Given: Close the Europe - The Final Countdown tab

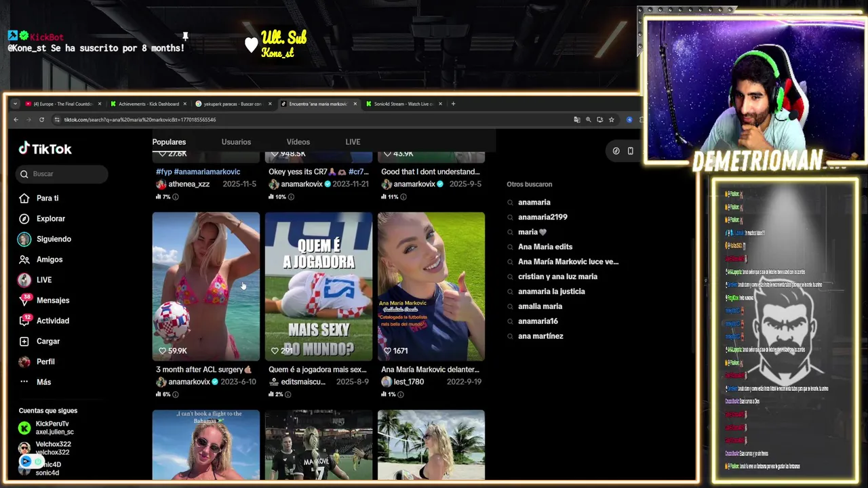Looking at the screenshot, I should (x=100, y=104).
